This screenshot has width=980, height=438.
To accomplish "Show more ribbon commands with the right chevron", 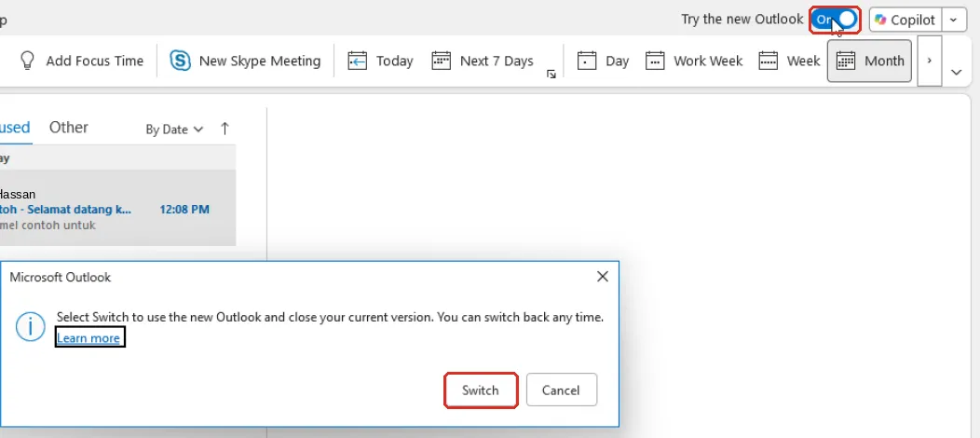I will 930,61.
